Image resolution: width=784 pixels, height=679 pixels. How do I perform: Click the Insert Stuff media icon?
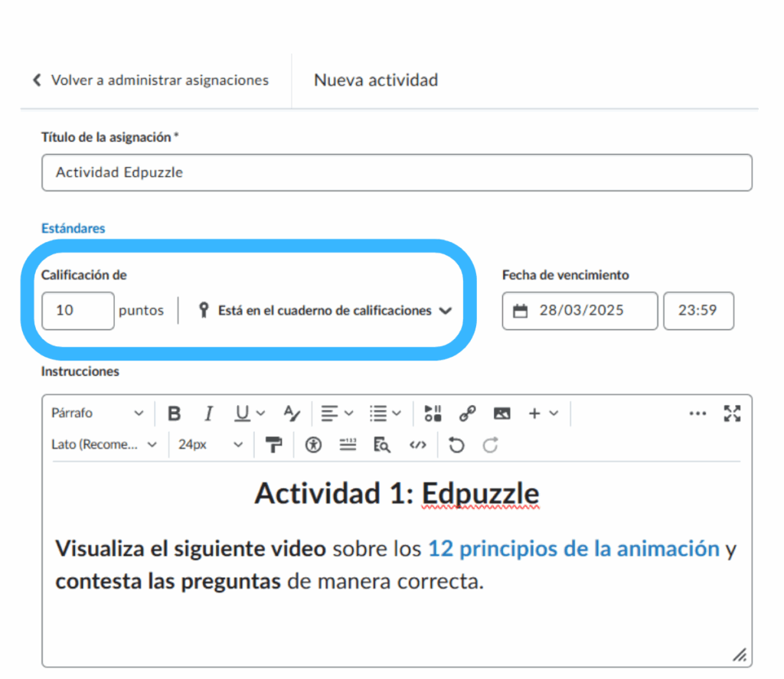tap(433, 414)
